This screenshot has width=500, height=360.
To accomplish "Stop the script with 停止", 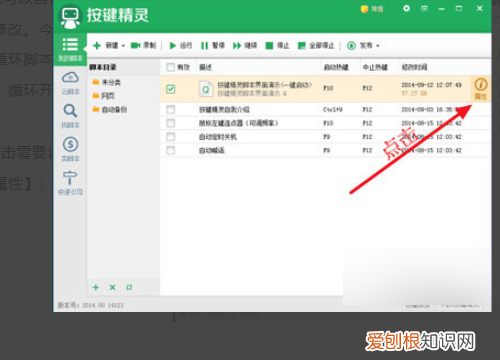I will point(277,45).
